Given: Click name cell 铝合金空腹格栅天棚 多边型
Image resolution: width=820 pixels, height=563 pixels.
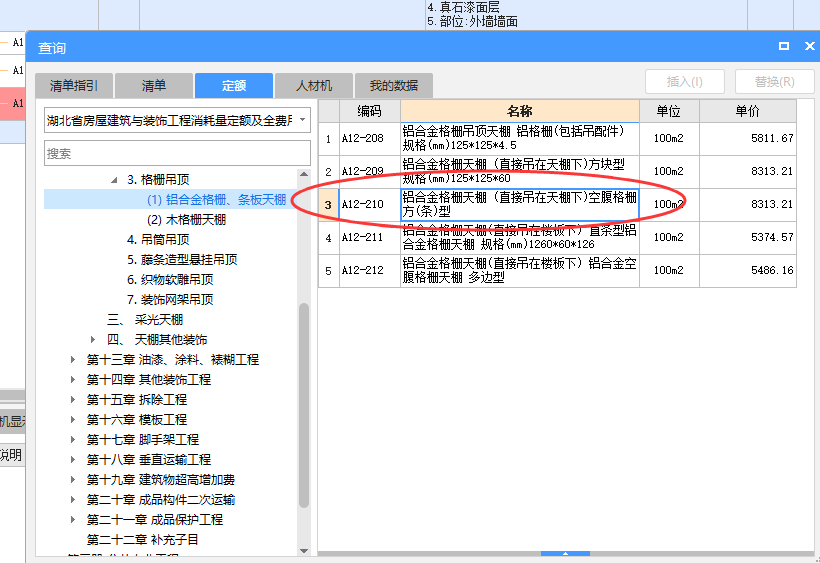Looking at the screenshot, I should click(x=520, y=270).
